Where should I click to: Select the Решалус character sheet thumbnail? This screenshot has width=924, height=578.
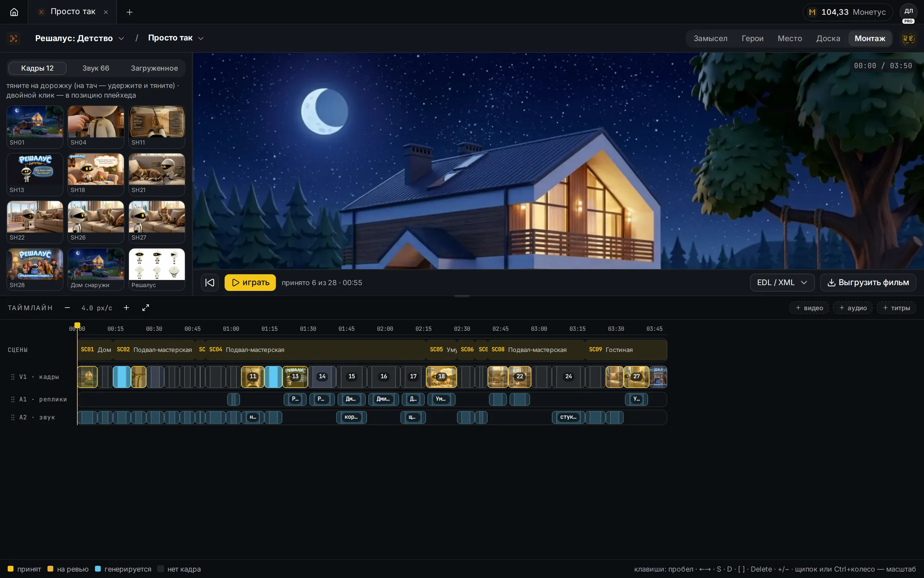[157, 269]
